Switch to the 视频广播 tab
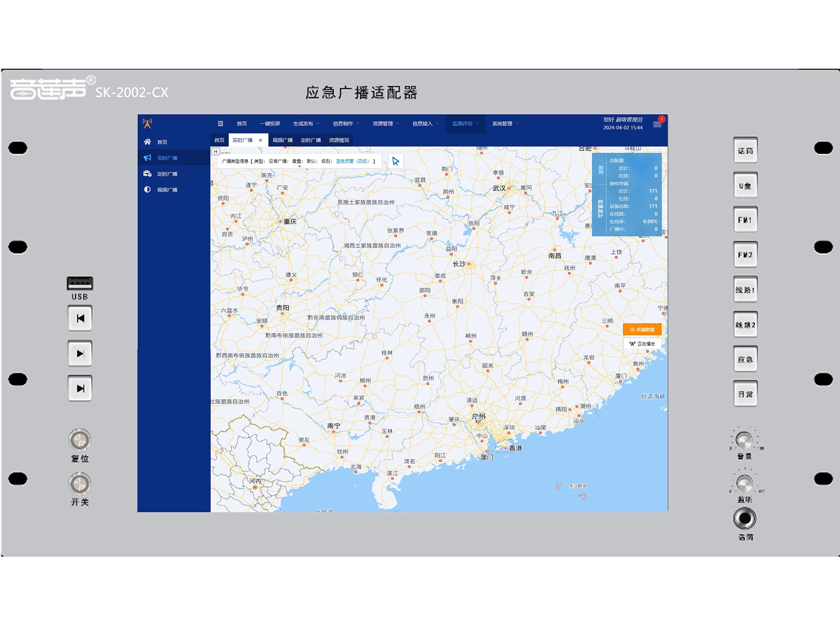Screen dimensions: 840x630 (282, 140)
